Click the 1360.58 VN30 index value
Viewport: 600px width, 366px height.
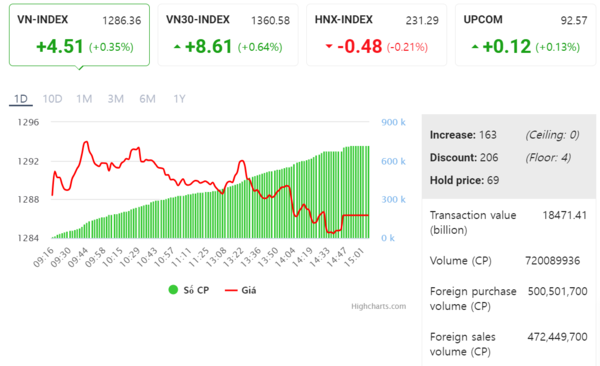pyautogui.click(x=271, y=21)
